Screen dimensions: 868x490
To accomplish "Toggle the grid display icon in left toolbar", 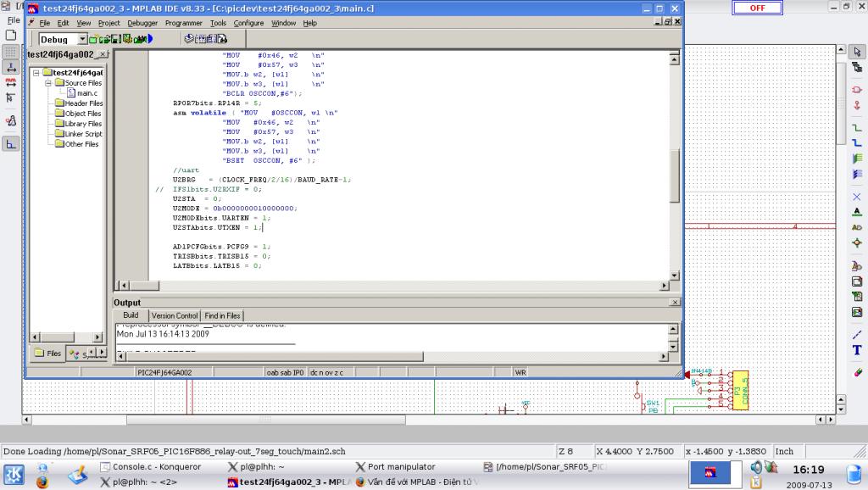I will point(11,52).
